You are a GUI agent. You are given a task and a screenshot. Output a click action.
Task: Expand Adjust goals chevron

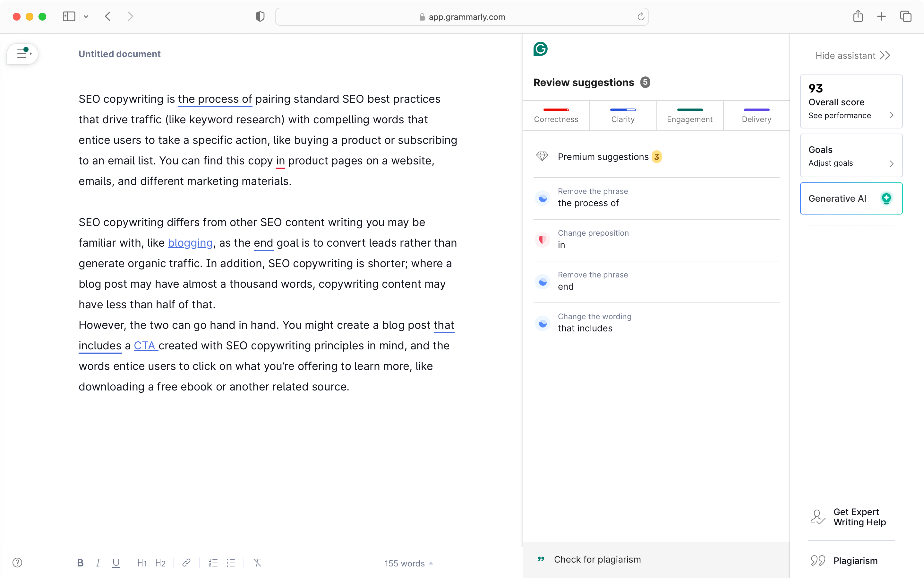[892, 164]
